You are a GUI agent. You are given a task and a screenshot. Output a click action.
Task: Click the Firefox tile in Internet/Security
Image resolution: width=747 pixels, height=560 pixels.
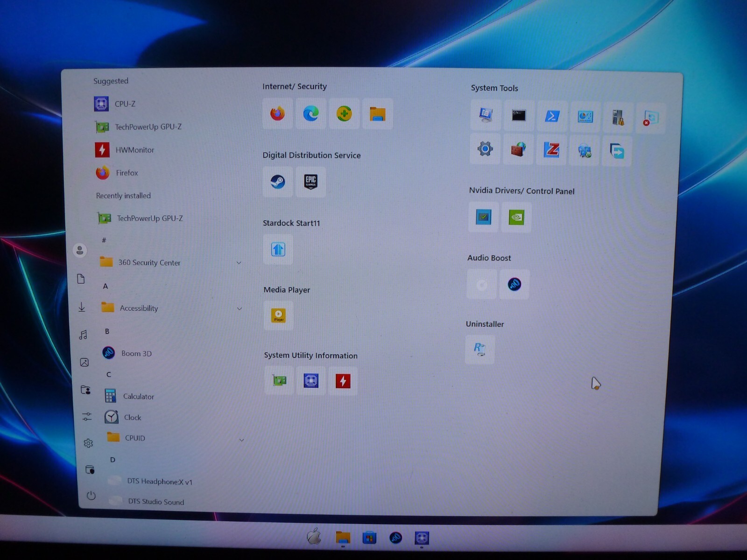point(278,113)
